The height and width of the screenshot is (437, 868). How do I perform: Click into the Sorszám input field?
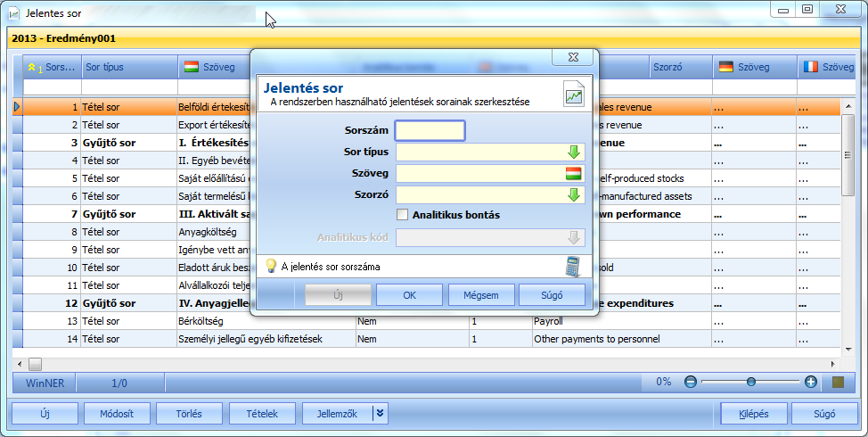(430, 131)
